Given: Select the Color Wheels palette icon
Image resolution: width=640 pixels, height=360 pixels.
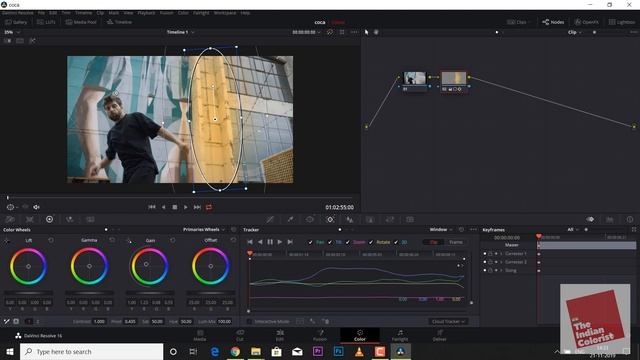Looking at the screenshot, I should click(49, 220).
